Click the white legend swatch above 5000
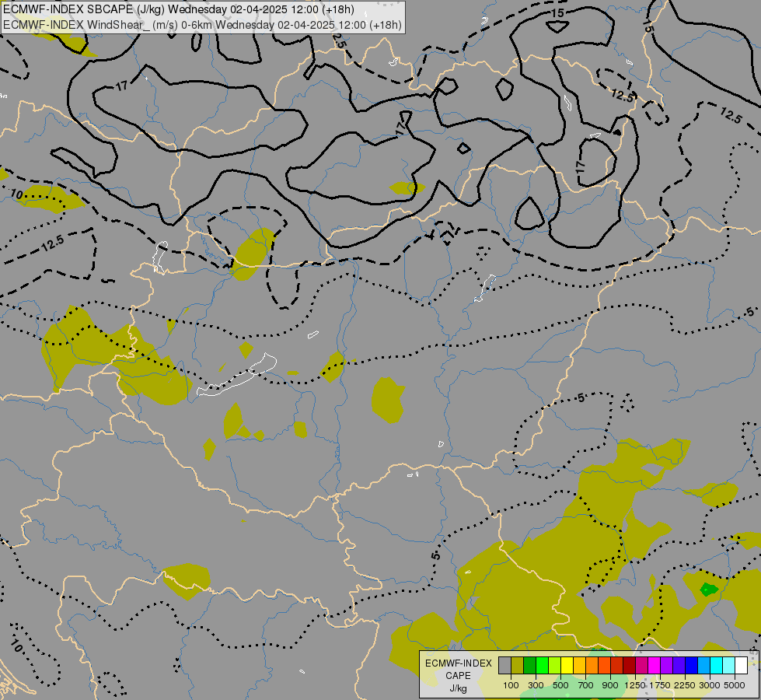761x700 pixels. pos(742,665)
